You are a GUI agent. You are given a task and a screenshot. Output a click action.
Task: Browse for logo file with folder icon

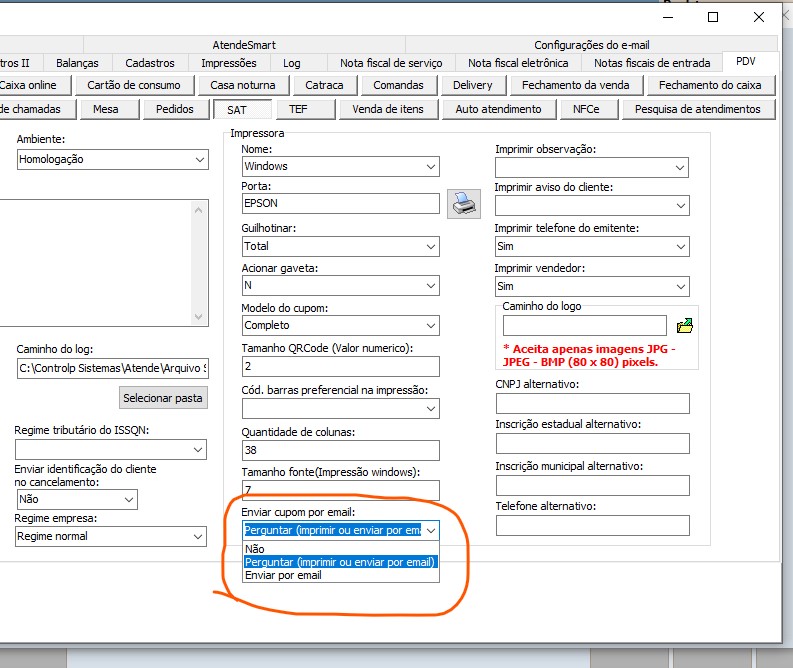[x=685, y=326]
